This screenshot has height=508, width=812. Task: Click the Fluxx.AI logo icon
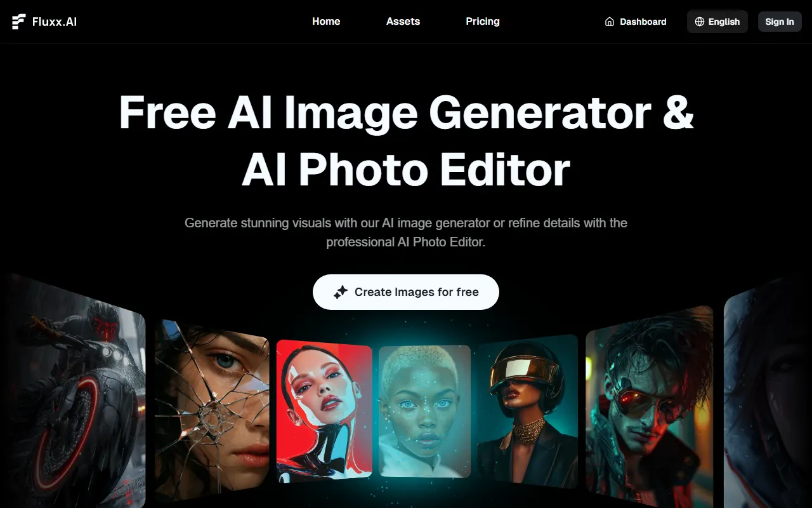click(x=19, y=22)
